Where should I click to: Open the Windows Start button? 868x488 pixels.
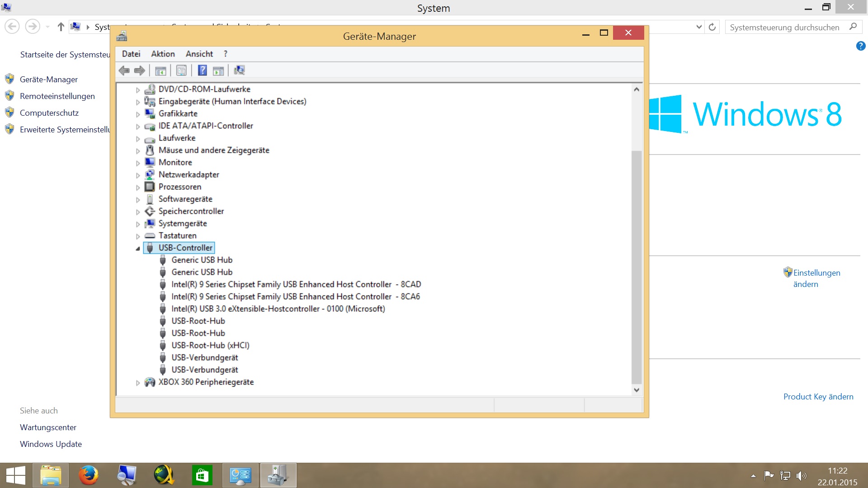click(x=16, y=475)
